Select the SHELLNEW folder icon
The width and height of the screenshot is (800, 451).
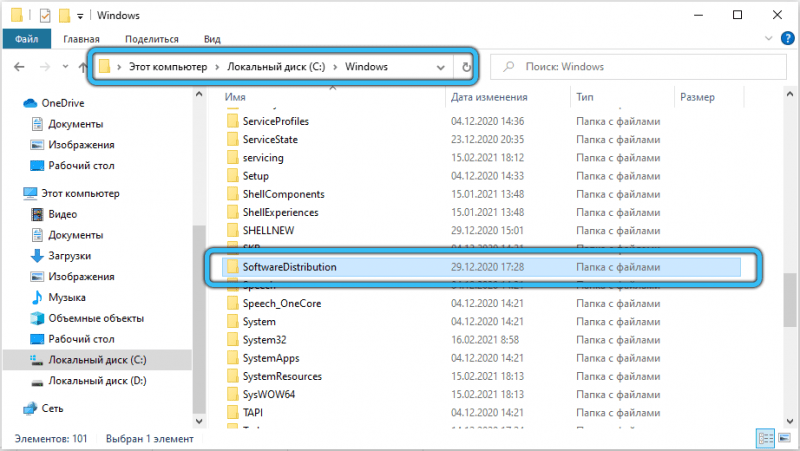click(233, 230)
